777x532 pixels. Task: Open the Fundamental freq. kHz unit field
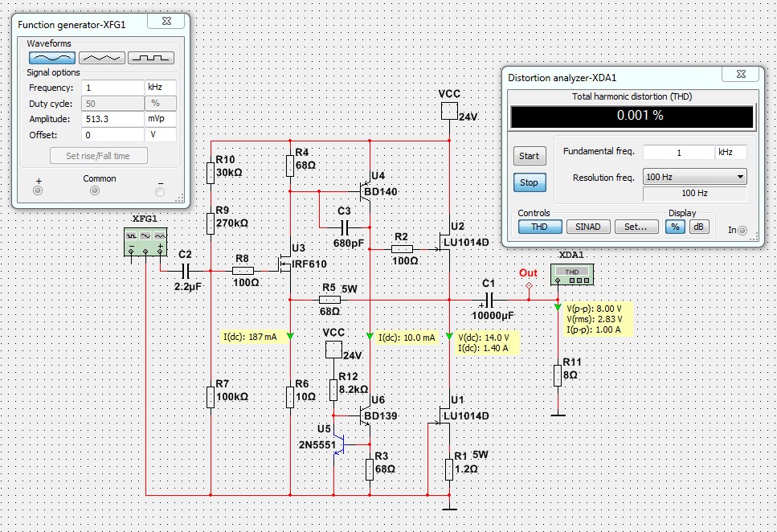tap(731, 153)
